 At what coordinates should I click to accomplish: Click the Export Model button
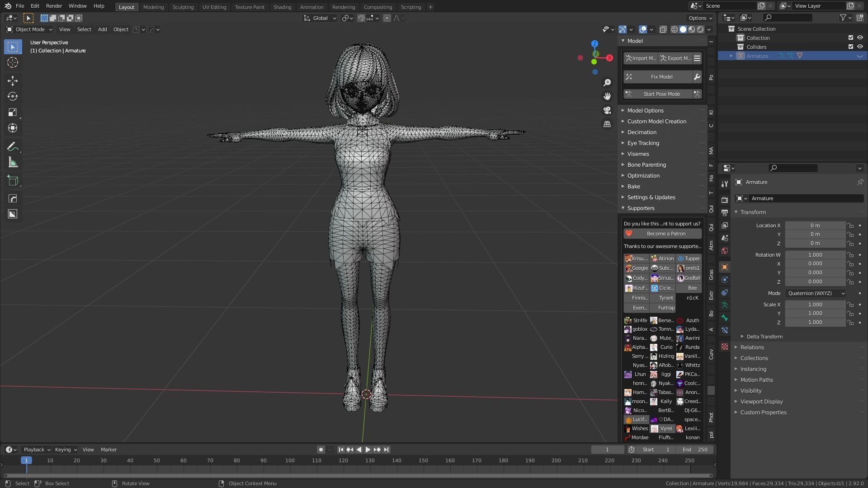(x=675, y=58)
